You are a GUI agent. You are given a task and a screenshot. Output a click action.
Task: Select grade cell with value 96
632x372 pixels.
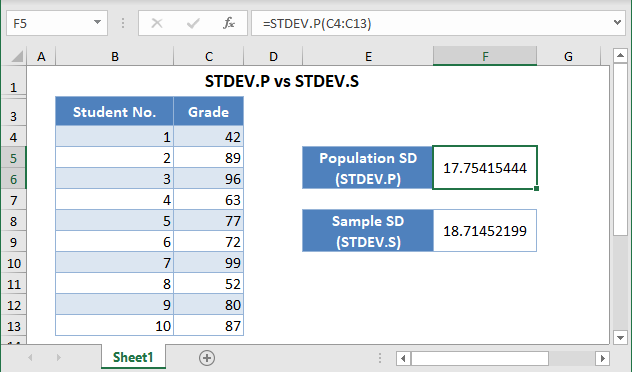click(208, 179)
